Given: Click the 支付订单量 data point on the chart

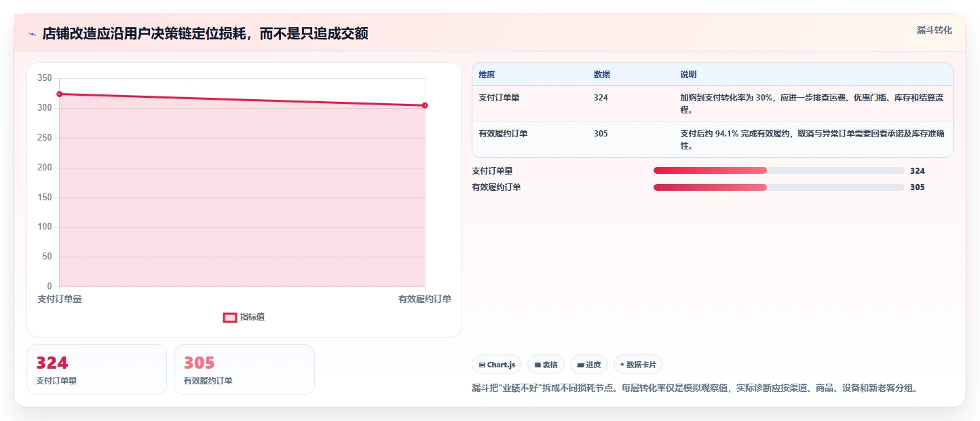Looking at the screenshot, I should click(x=60, y=94).
